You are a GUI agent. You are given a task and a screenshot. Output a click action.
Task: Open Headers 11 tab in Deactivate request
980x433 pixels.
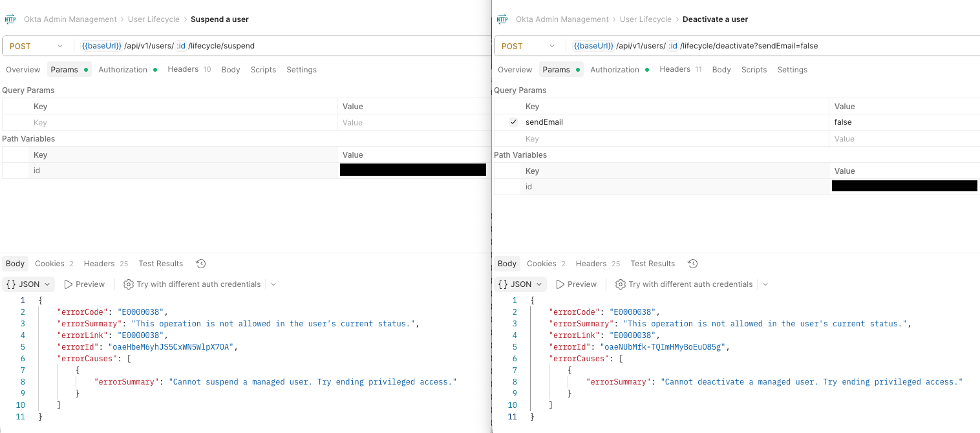[x=681, y=70]
